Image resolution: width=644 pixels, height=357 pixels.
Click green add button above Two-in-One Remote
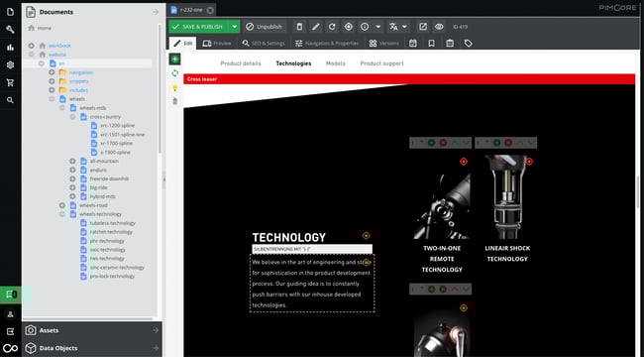tap(431, 143)
